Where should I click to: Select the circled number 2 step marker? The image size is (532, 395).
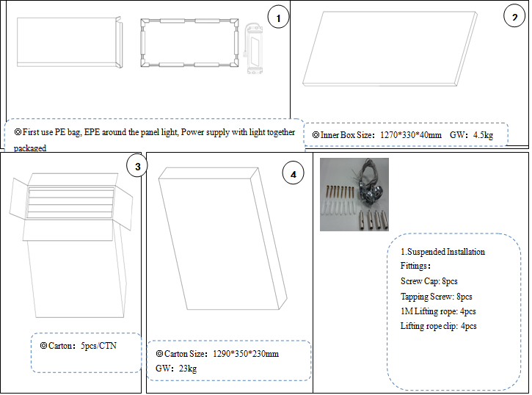(x=513, y=17)
